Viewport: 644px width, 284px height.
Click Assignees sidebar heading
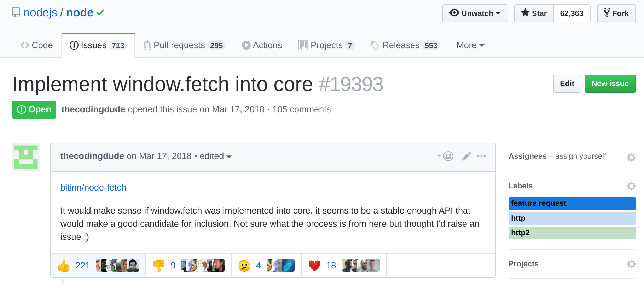[527, 156]
